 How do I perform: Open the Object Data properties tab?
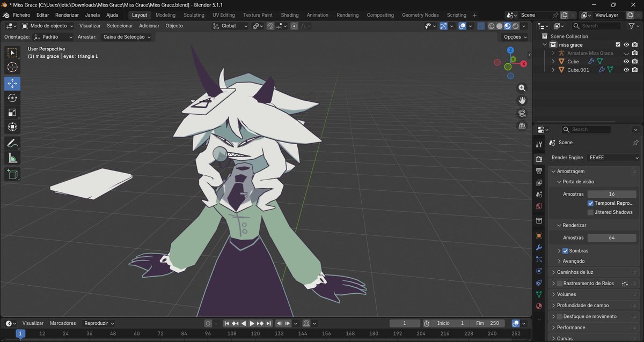(539, 294)
